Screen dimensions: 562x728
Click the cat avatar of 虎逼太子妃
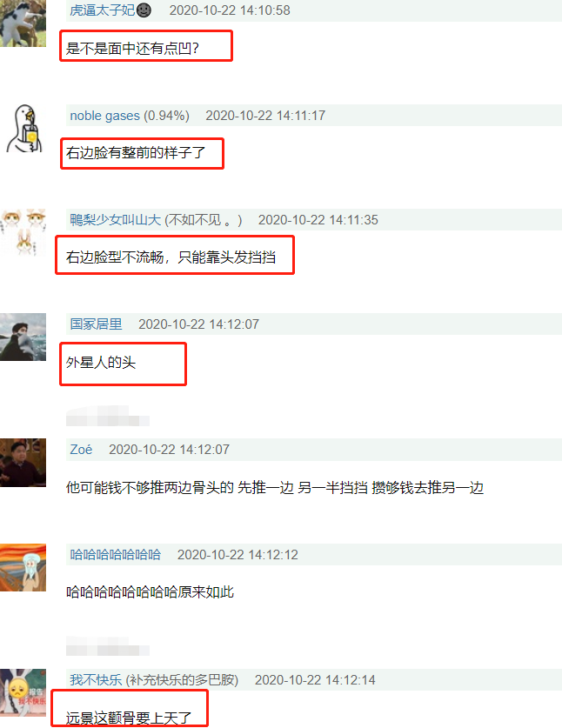23,23
